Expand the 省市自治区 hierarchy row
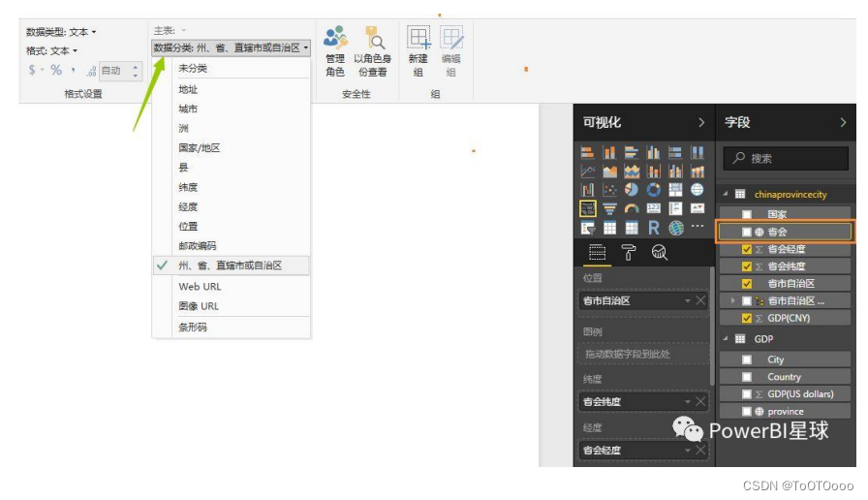Viewport: 868px width, 500px height. tap(732, 300)
